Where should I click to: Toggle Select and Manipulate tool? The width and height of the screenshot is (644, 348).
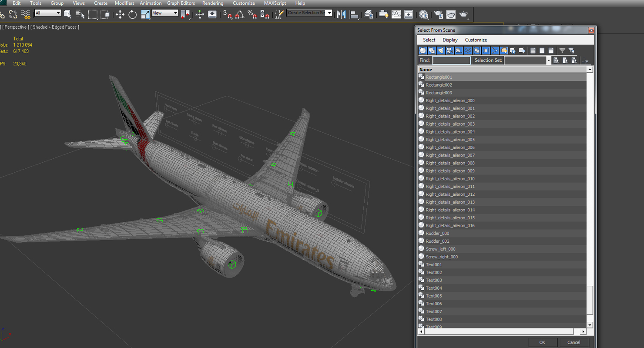tap(200, 14)
